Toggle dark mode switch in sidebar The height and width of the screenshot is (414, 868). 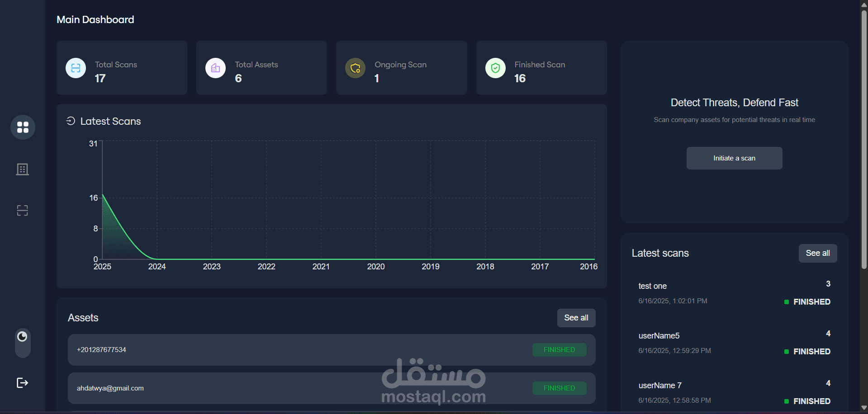tap(23, 337)
